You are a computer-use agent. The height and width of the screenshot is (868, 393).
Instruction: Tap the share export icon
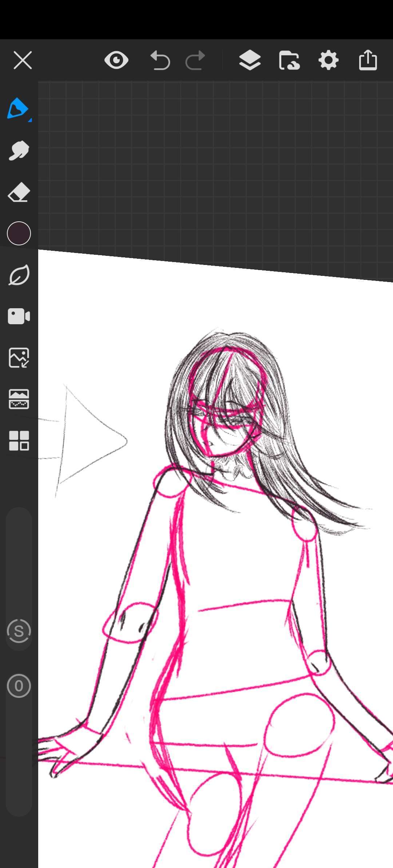click(x=368, y=60)
